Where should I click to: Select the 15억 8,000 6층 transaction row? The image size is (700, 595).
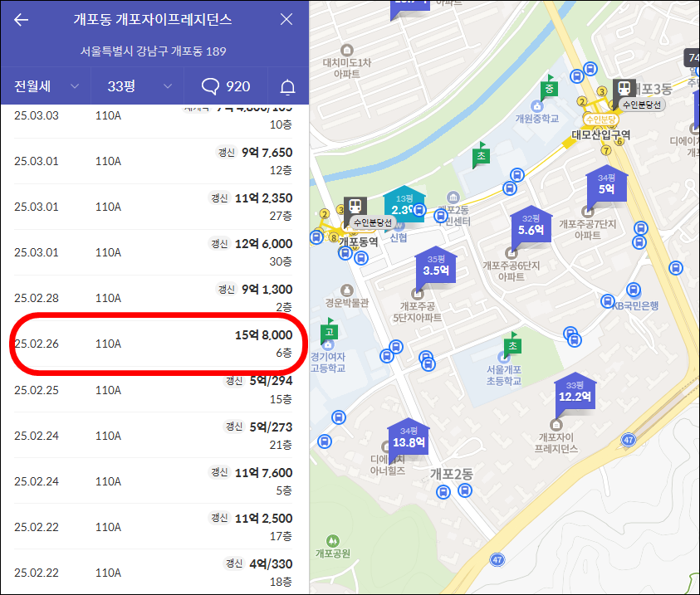153,344
